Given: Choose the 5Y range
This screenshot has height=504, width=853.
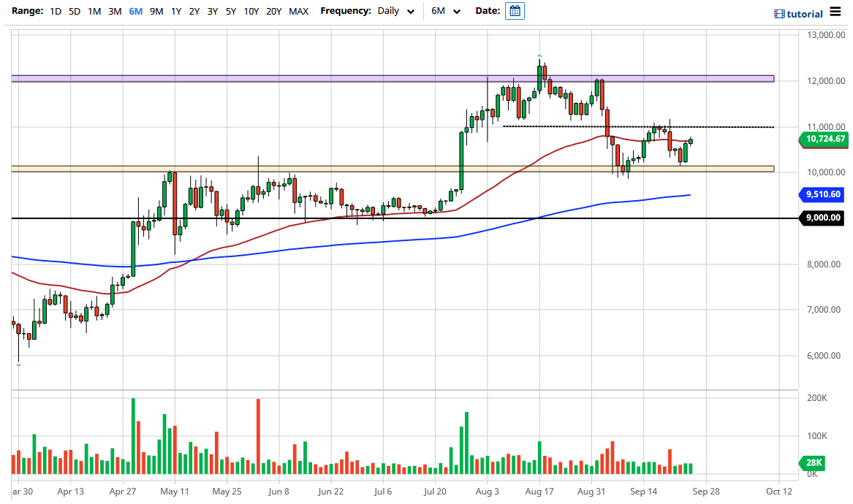Looking at the screenshot, I should tap(231, 11).
